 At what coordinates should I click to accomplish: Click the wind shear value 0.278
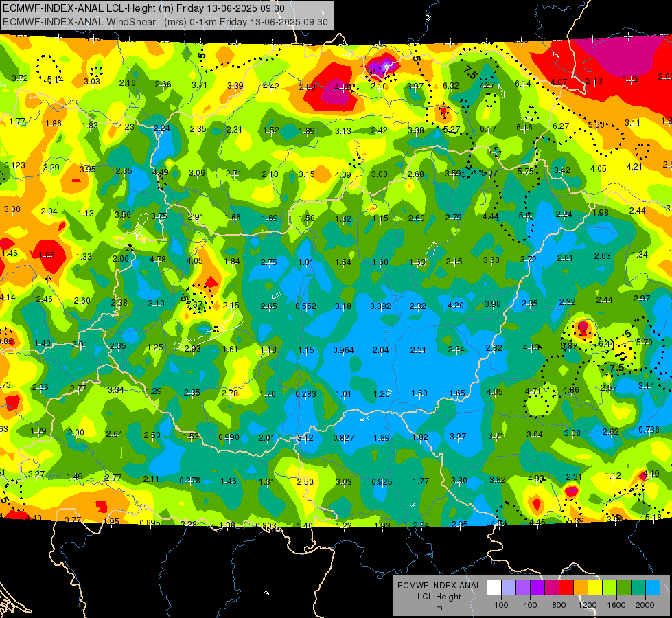tap(189, 481)
